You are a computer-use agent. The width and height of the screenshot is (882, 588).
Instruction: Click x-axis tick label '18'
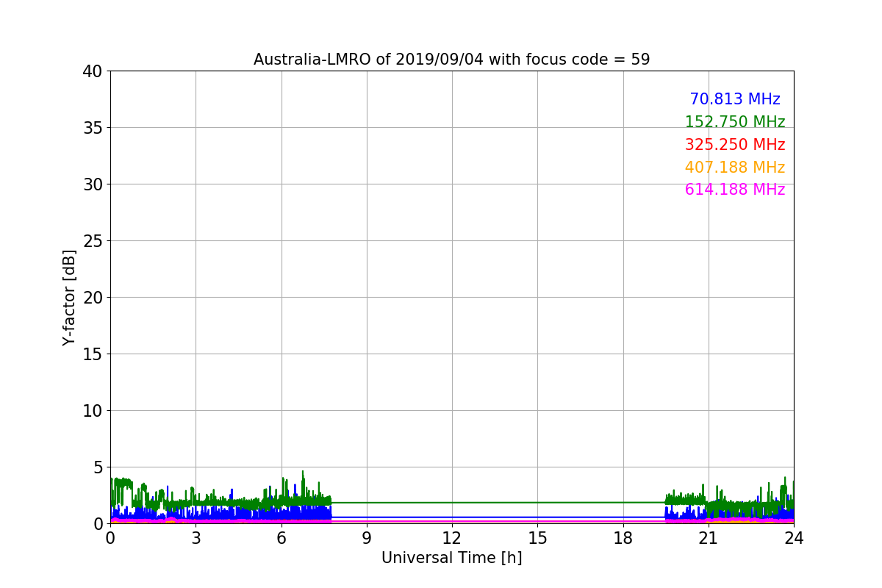pyautogui.click(x=623, y=538)
